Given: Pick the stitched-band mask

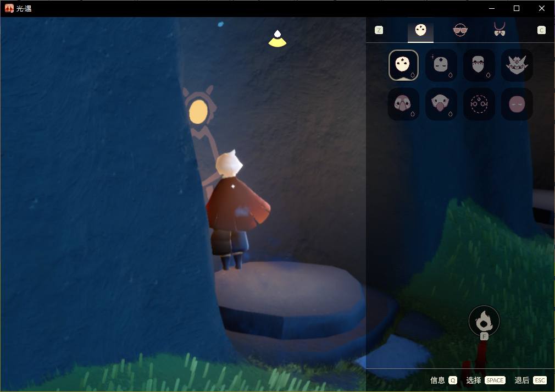Looking at the screenshot, I should pos(479,65).
